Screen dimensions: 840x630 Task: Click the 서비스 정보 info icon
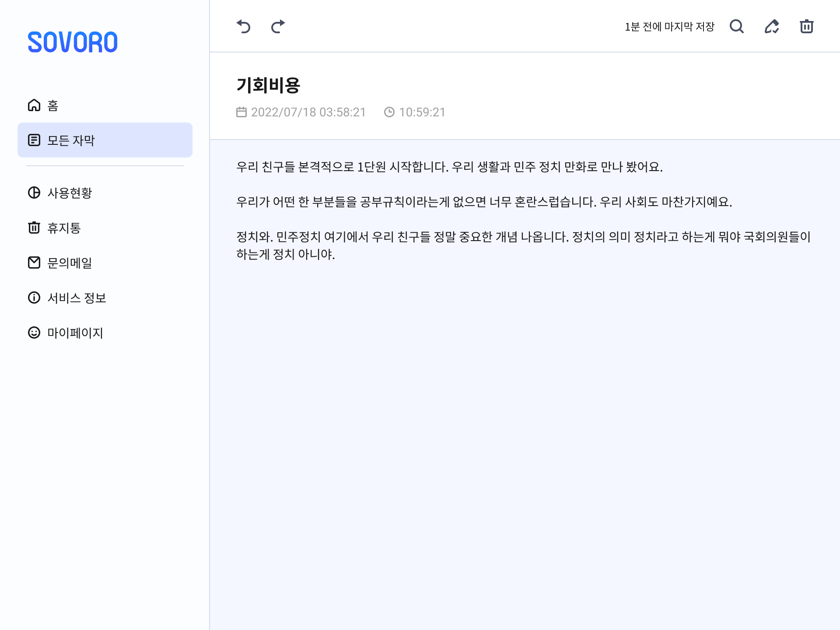click(x=34, y=298)
